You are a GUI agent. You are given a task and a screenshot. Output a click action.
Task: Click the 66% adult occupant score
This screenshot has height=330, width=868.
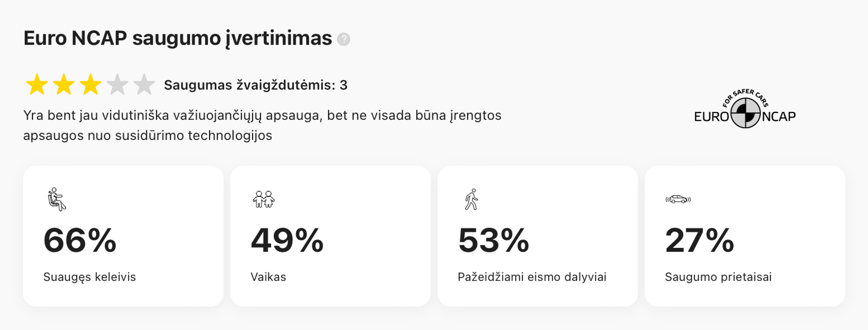80,240
